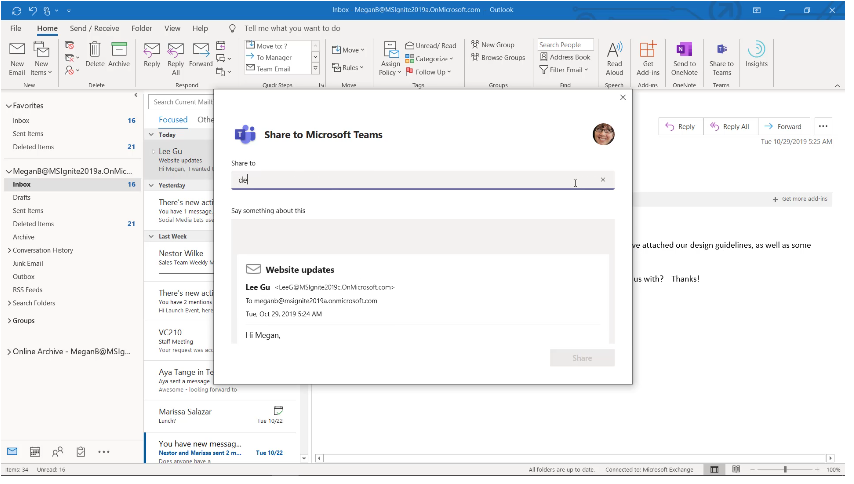This screenshot has width=854, height=484.
Task: Click the Archive icon in the Delete group
Action: coord(119,54)
